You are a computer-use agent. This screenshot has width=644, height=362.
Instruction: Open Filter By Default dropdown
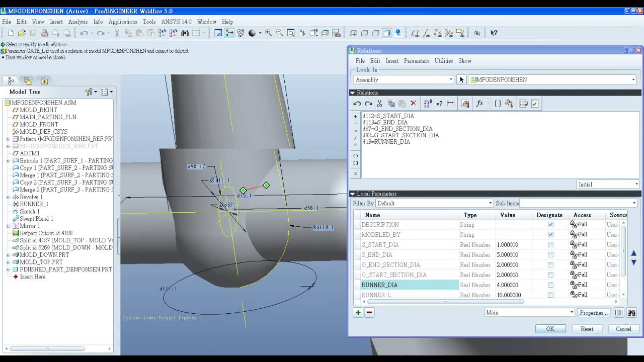434,203
